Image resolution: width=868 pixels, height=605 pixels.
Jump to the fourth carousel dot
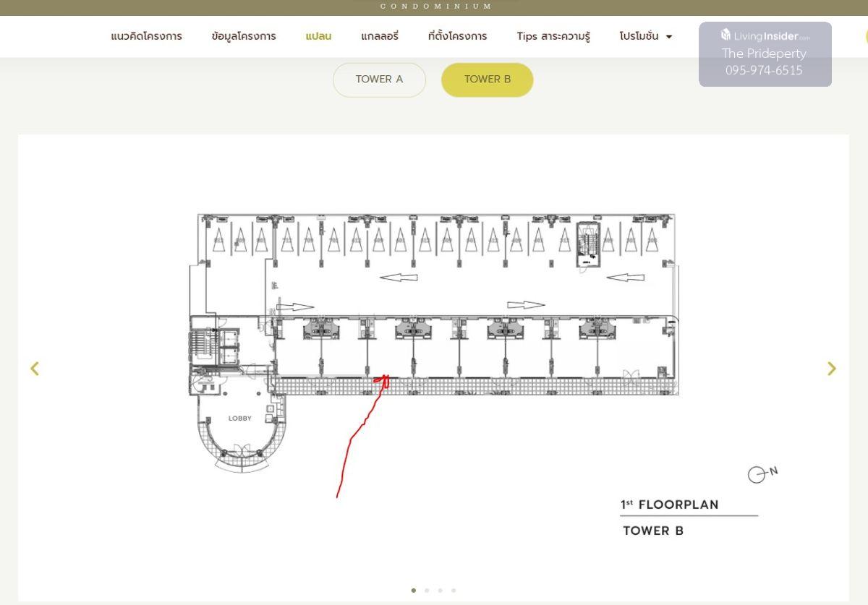coord(454,591)
